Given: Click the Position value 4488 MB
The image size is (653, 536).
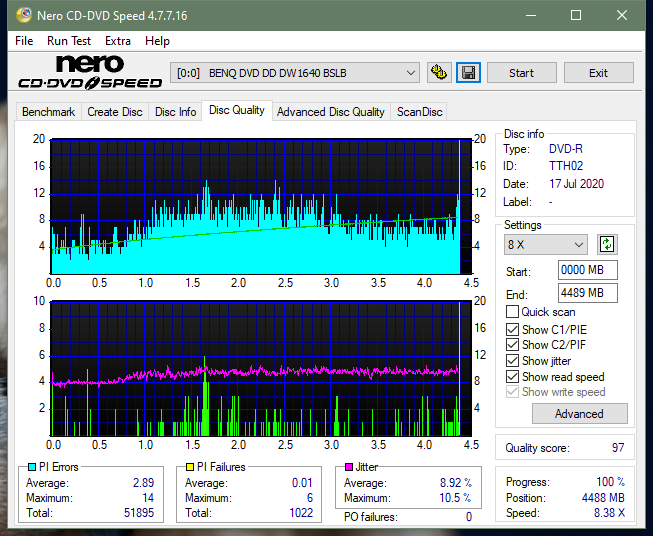Looking at the screenshot, I should (603, 498).
